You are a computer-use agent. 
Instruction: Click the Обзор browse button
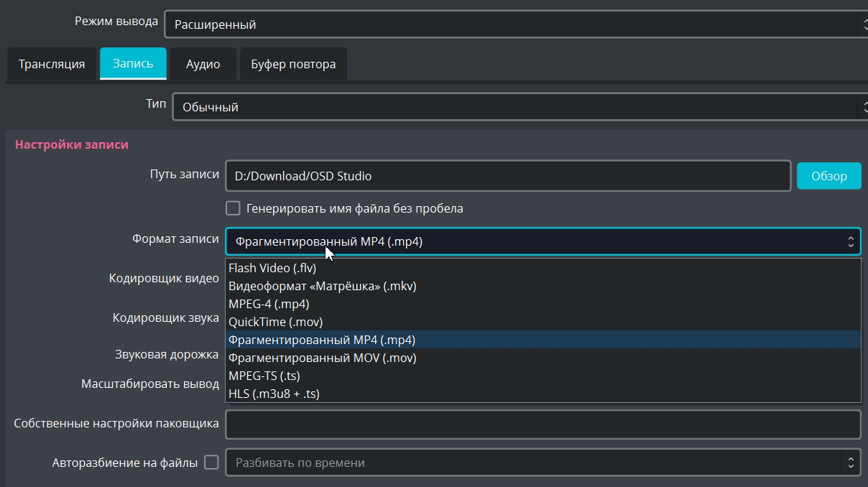point(828,175)
